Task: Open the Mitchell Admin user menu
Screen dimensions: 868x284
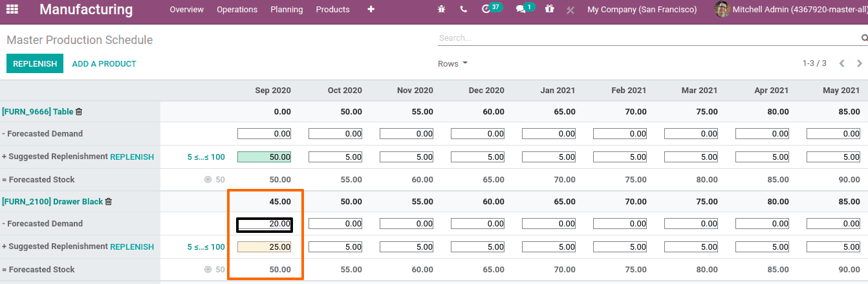Action: click(x=789, y=10)
